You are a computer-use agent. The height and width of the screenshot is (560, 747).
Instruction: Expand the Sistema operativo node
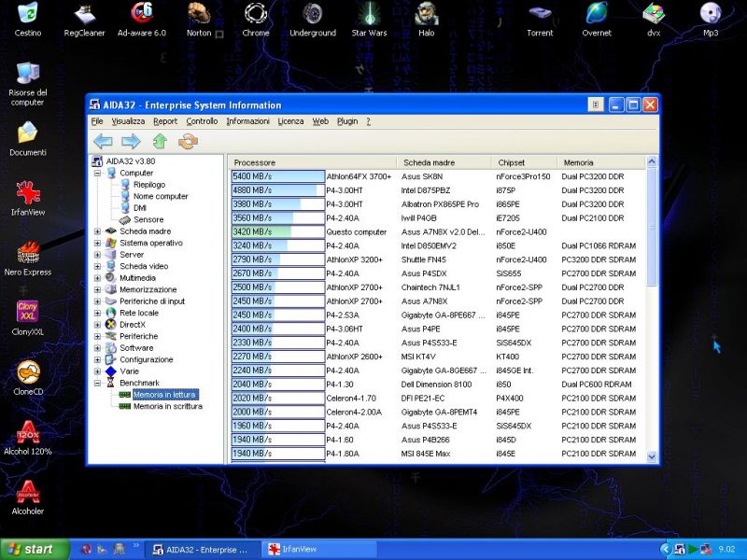click(97, 243)
